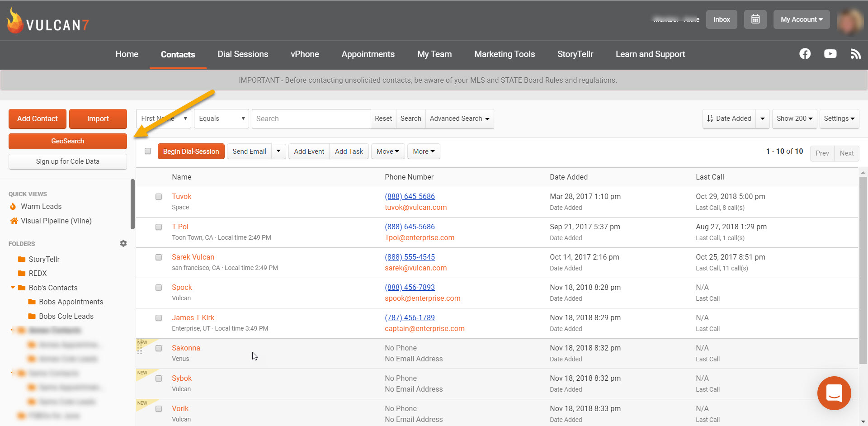Open the My Account dropdown
868x426 pixels.
(802, 19)
